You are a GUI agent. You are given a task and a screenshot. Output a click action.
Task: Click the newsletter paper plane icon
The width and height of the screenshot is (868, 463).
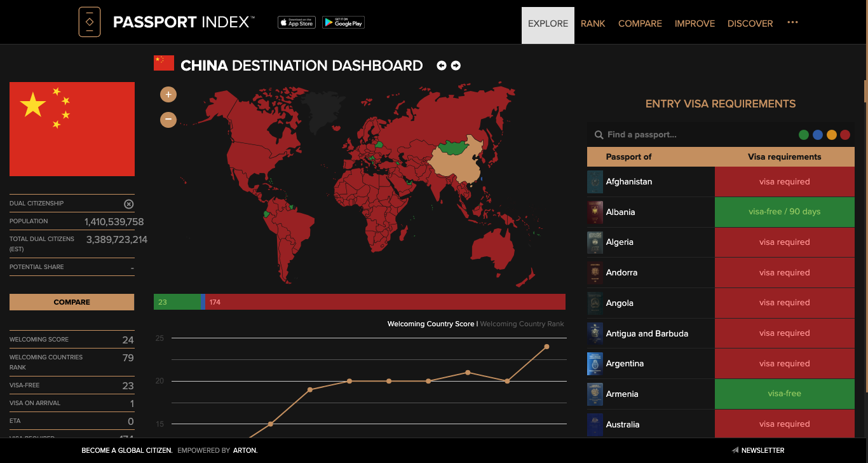point(735,450)
